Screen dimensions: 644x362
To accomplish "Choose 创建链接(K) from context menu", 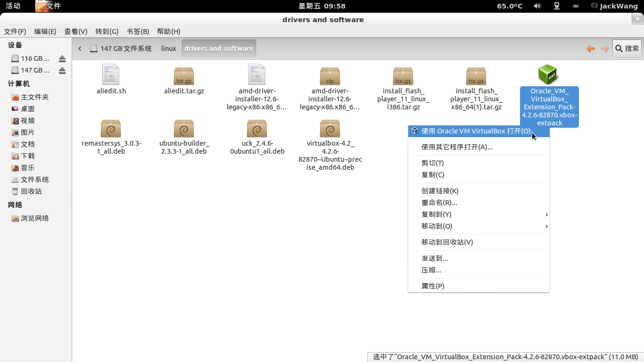I will [479, 191].
